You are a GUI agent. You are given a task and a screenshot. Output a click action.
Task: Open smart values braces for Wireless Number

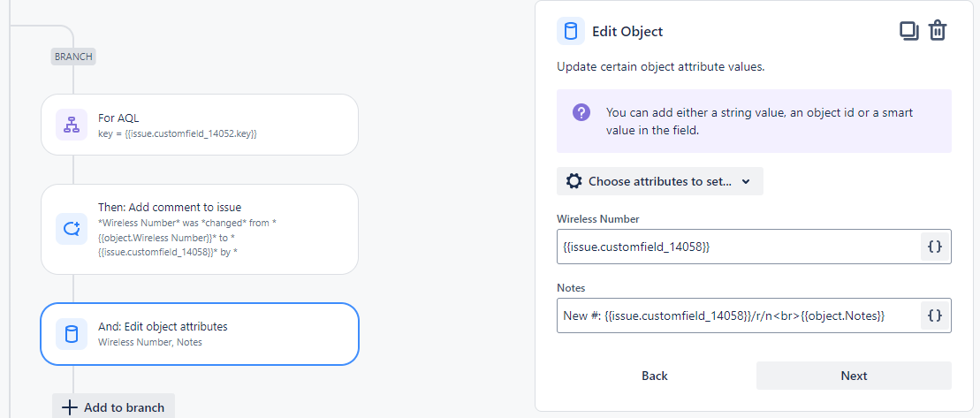point(935,247)
